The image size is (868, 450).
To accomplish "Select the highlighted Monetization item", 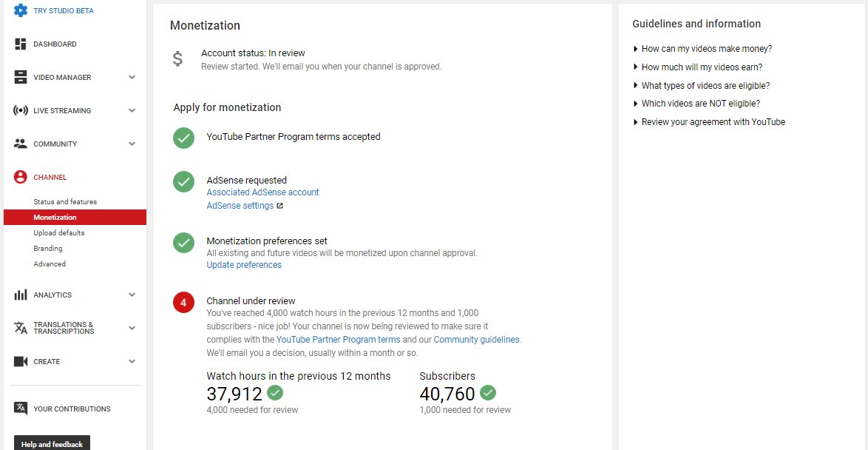I will coord(75,218).
